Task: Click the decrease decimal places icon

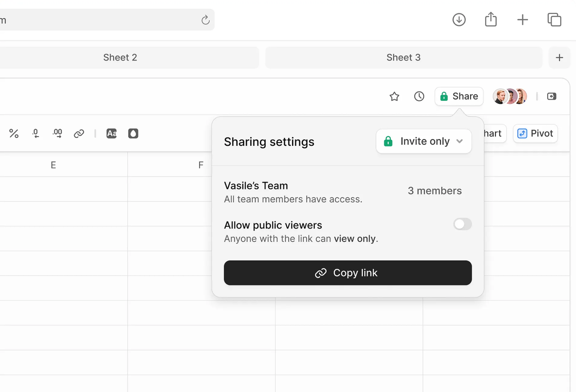Action: tap(36, 134)
